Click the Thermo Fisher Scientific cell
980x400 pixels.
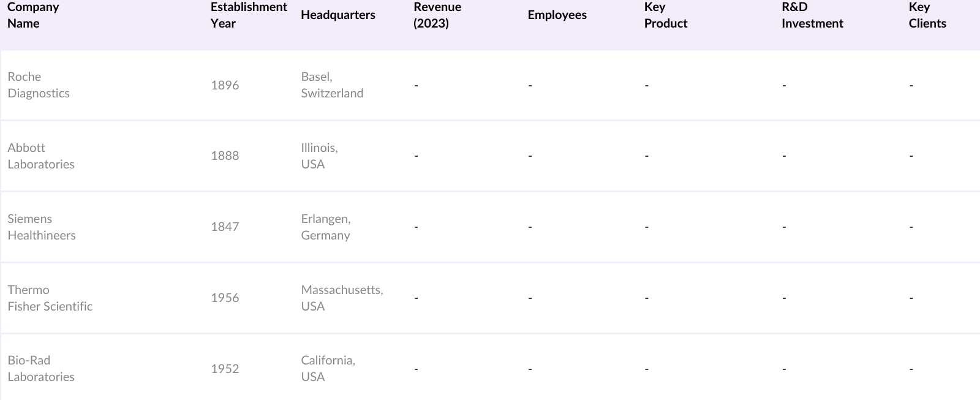(50, 298)
